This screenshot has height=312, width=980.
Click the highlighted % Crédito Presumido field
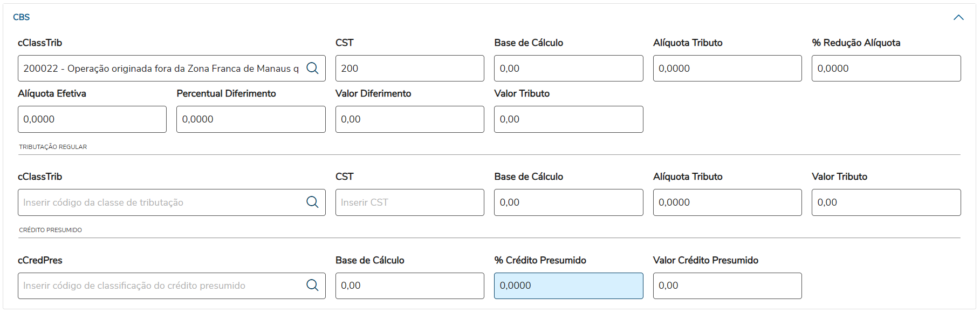[x=568, y=286]
